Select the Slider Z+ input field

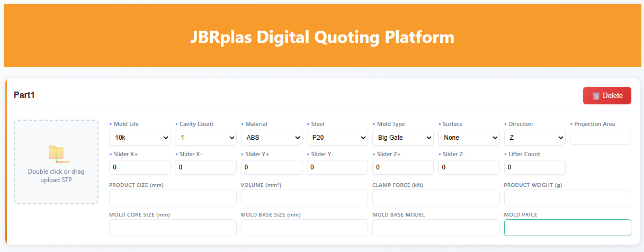pos(402,167)
